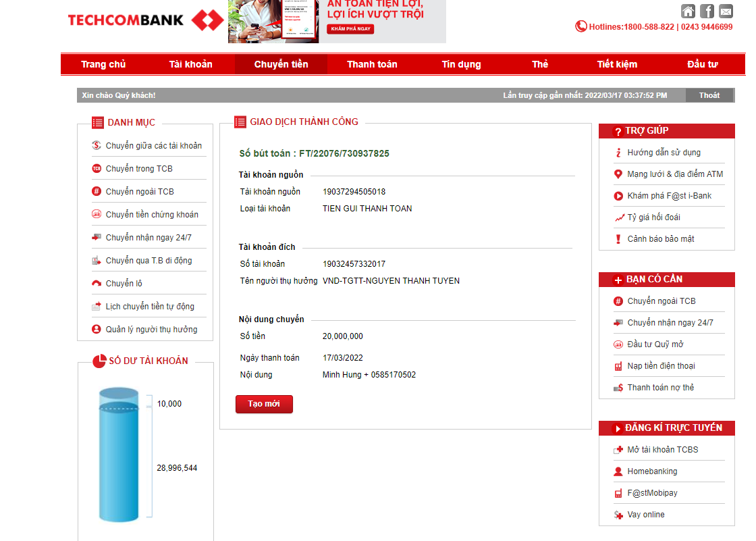Open Cảnh báo bảo mật link

click(x=661, y=239)
